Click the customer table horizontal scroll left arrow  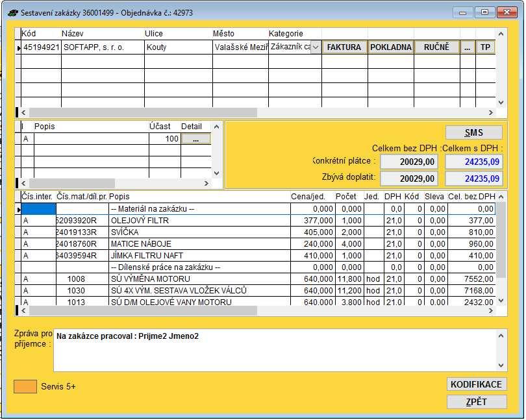tap(23, 113)
